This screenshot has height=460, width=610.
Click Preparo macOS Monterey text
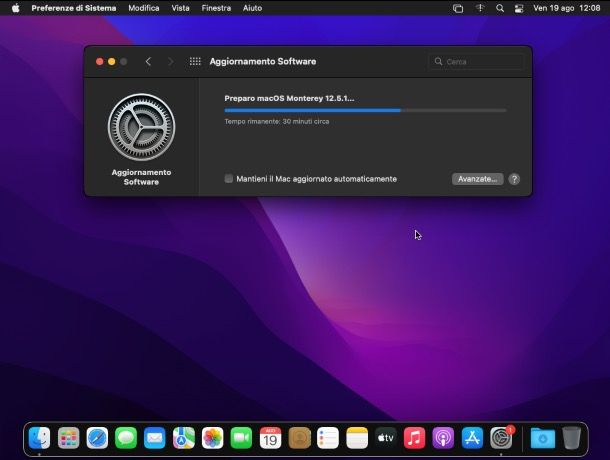click(x=289, y=98)
